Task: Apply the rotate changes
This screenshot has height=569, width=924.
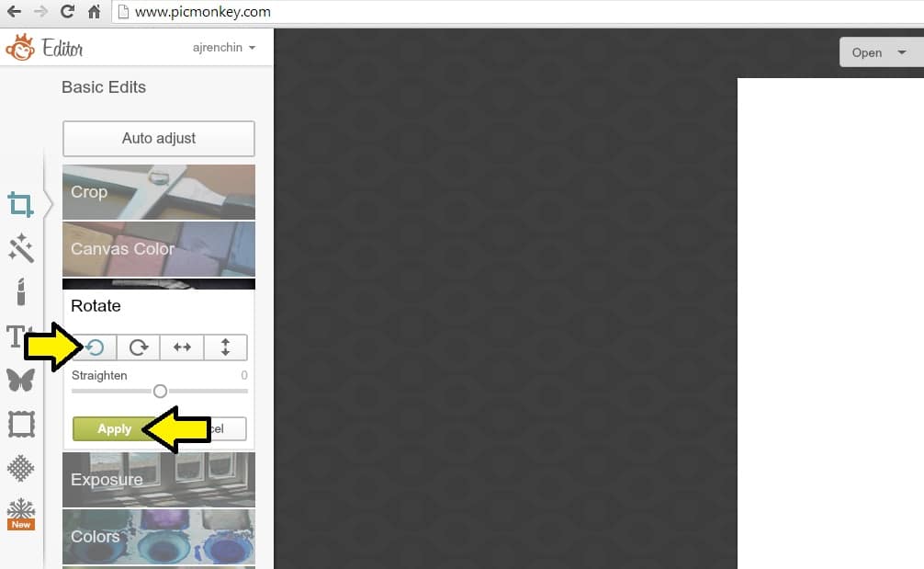Action: tap(114, 429)
